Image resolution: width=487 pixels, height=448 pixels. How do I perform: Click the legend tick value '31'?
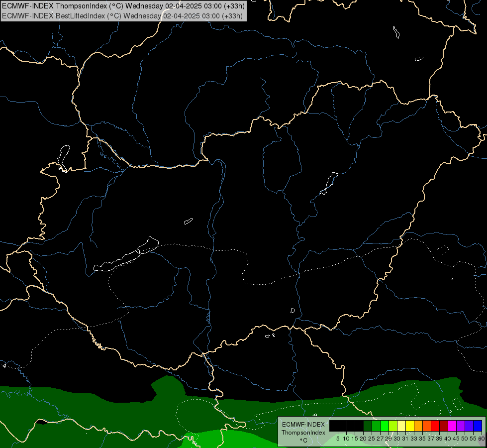[405, 439]
